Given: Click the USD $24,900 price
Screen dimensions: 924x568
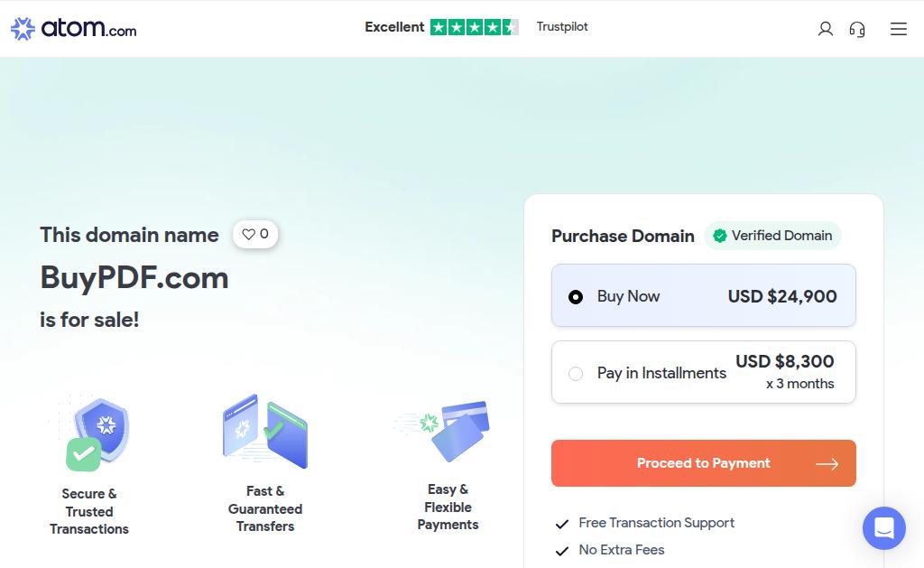Looking at the screenshot, I should point(782,296).
